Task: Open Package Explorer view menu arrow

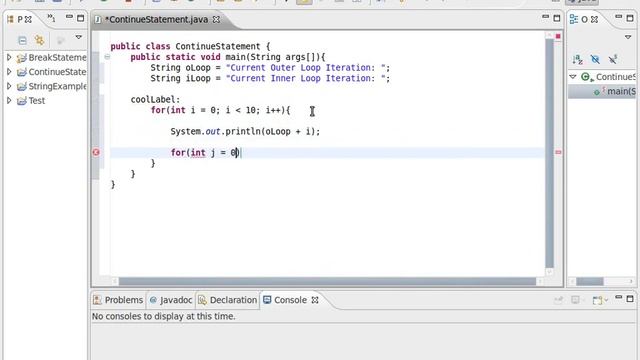Action: (78, 37)
